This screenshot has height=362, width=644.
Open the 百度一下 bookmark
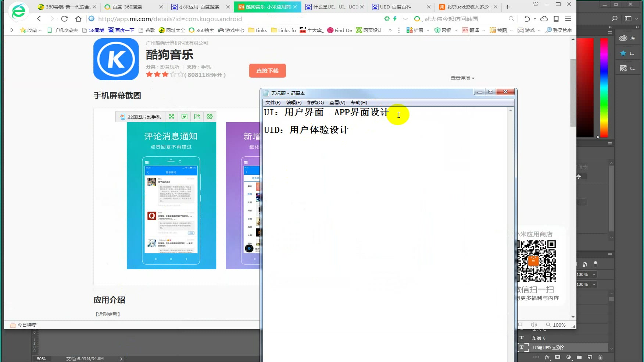121,30
